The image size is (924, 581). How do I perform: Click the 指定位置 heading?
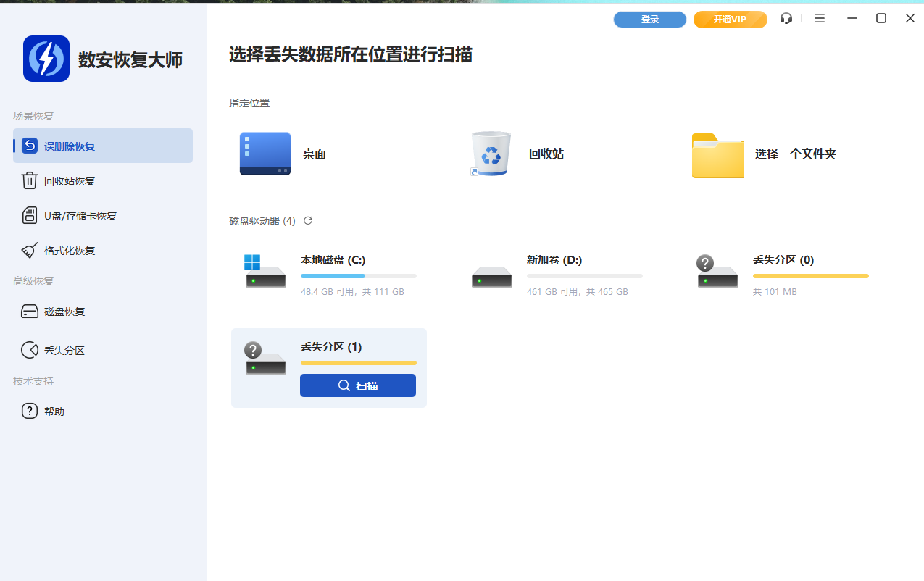click(x=249, y=103)
